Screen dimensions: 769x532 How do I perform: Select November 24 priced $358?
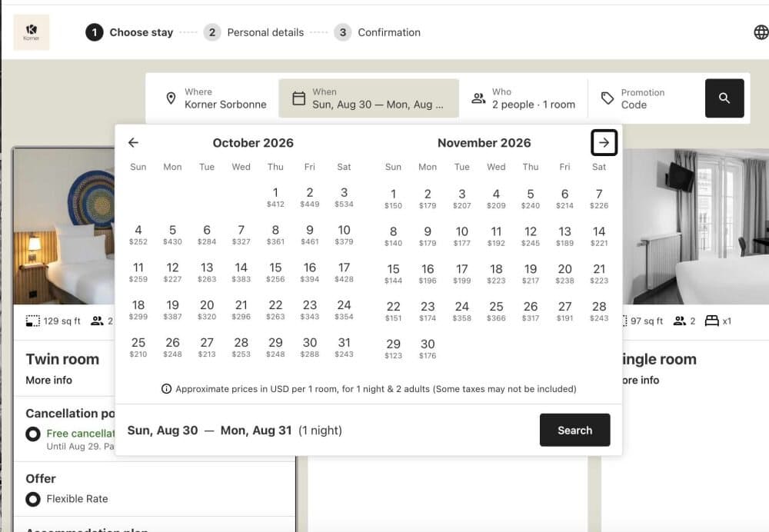[x=462, y=311]
